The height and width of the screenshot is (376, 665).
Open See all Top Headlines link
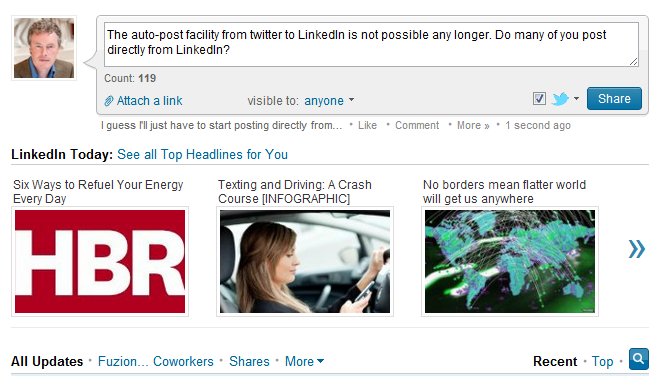pyautogui.click(x=202, y=154)
